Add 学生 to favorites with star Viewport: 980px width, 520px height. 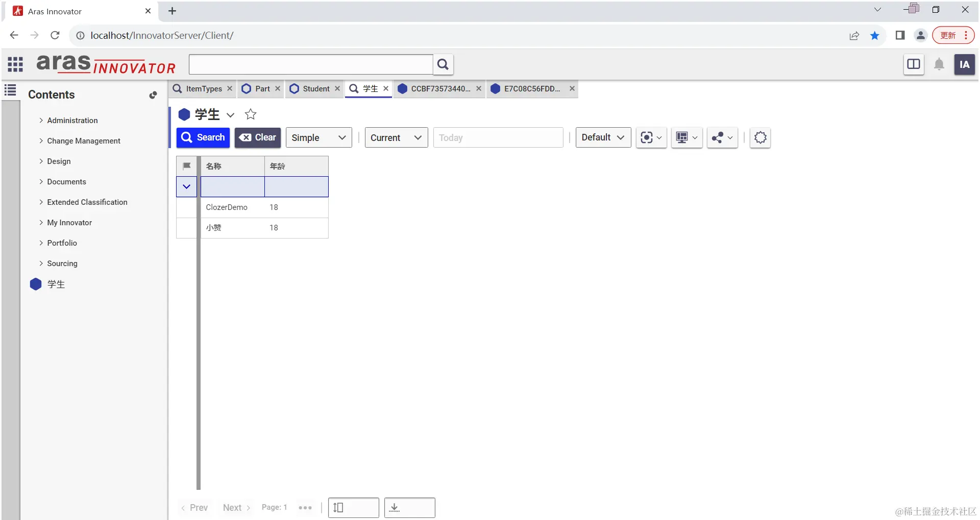pyautogui.click(x=251, y=114)
